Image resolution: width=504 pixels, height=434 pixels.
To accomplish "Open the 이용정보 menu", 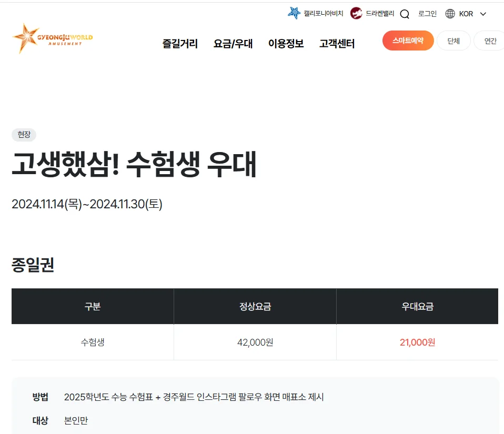I will pyautogui.click(x=286, y=45).
